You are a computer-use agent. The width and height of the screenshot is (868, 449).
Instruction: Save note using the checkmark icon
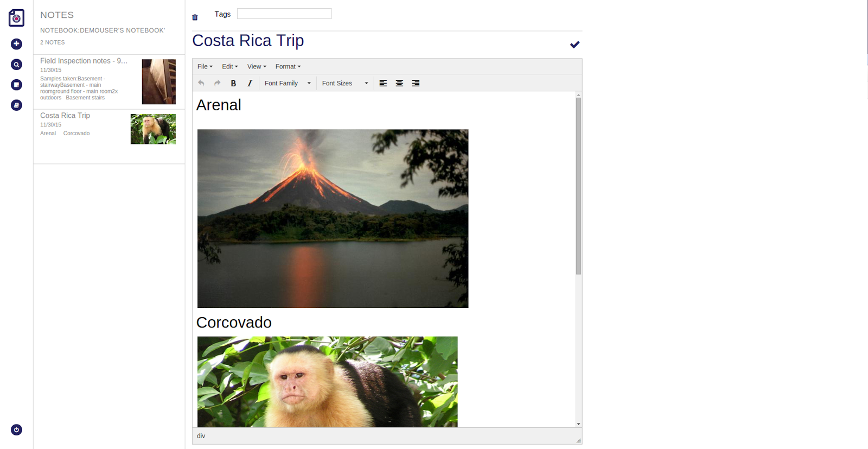pos(575,45)
